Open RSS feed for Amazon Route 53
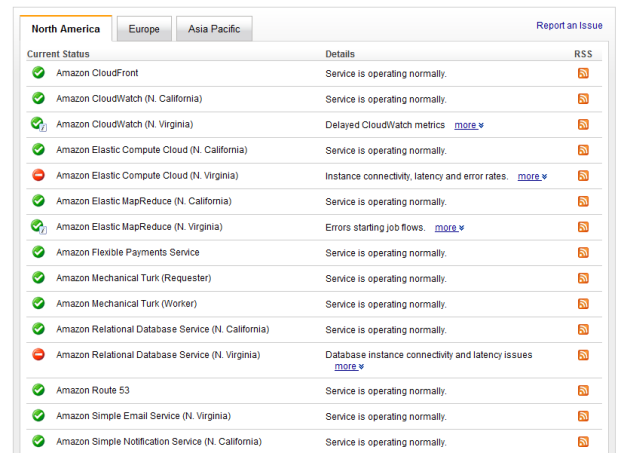630x453 pixels. [583, 390]
